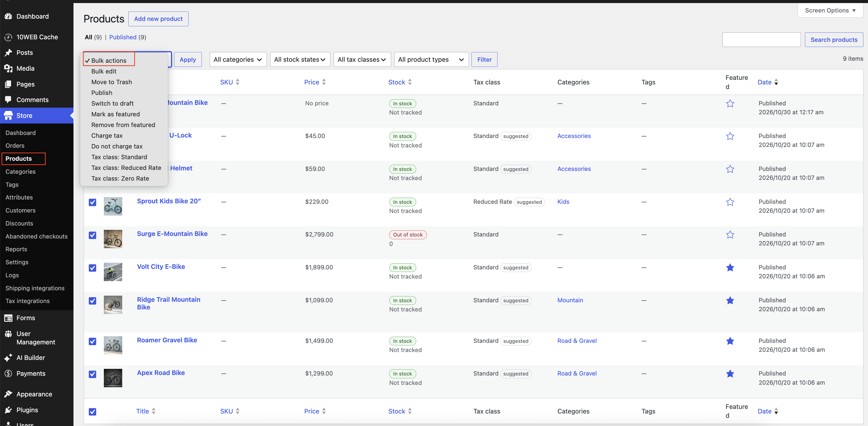Open the Road & Gravel link in Roamer row
Viewport: 868px width, 426px height.
click(x=577, y=341)
